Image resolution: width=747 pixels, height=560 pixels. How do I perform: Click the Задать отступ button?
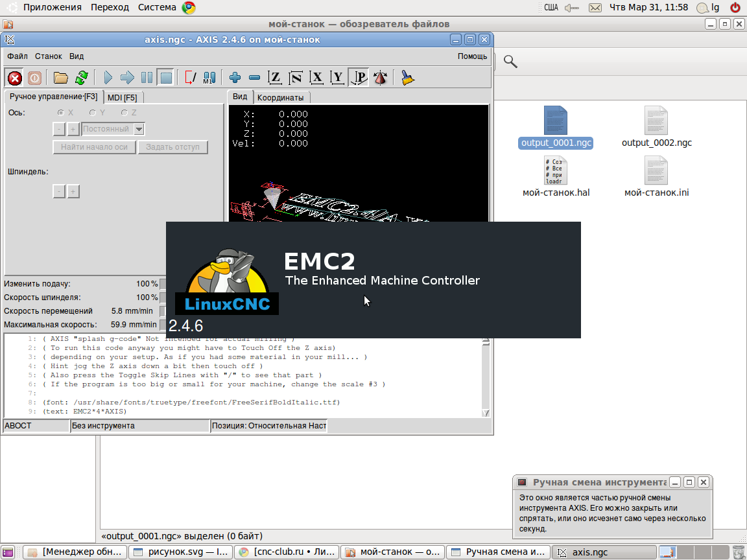[173, 147]
